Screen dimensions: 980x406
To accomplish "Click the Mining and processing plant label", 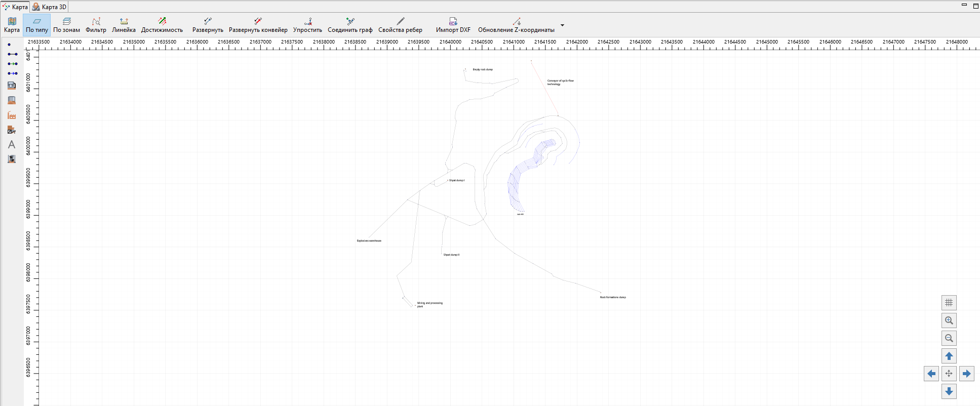I will click(x=429, y=304).
